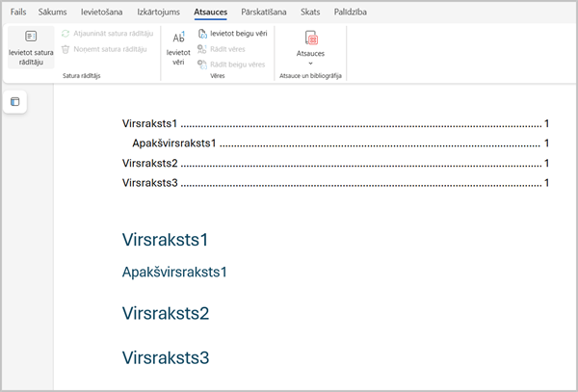Click the Virsraksts1 table of contents entry
578x392 pixels.
pyautogui.click(x=335, y=123)
